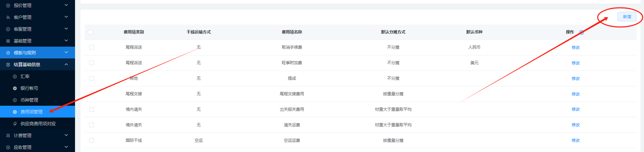Click 修改 link for the 清关运费 row

575,125
